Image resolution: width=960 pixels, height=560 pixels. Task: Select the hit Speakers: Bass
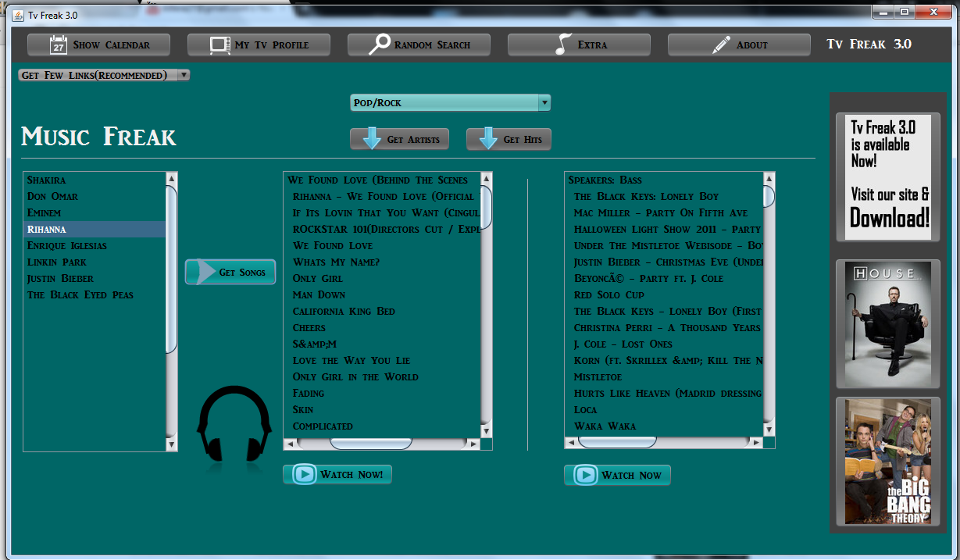tap(664, 180)
